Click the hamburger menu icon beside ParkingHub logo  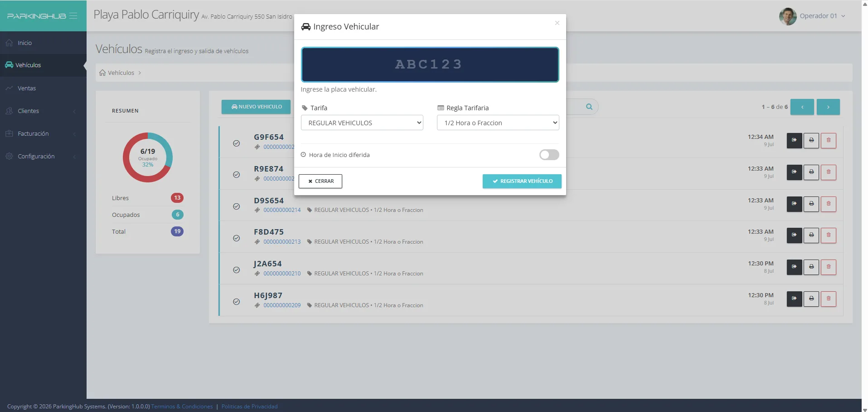tap(73, 16)
